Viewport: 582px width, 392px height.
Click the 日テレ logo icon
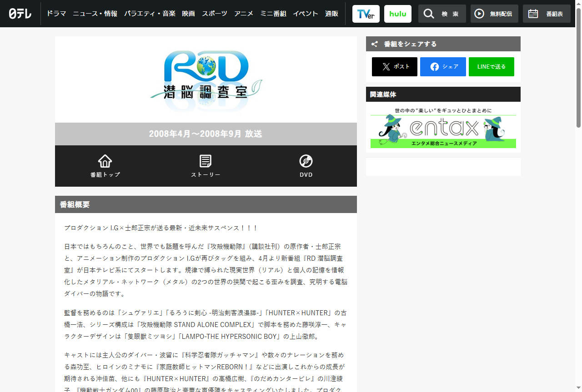click(x=20, y=14)
